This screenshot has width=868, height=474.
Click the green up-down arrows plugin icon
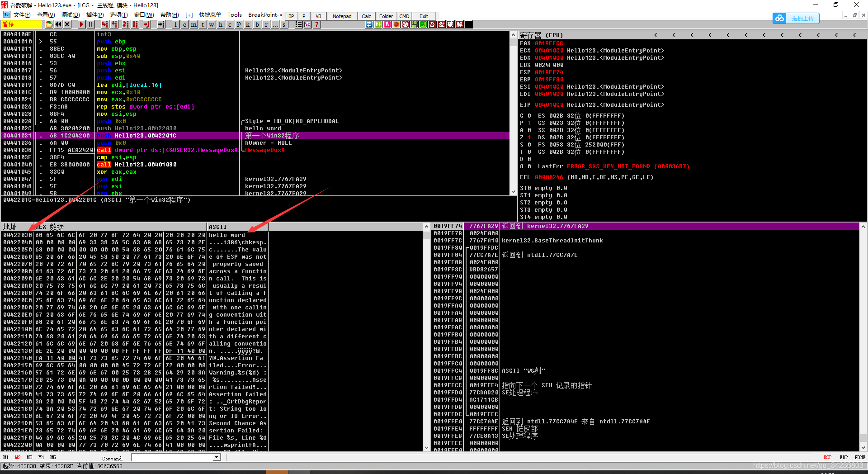(378, 24)
